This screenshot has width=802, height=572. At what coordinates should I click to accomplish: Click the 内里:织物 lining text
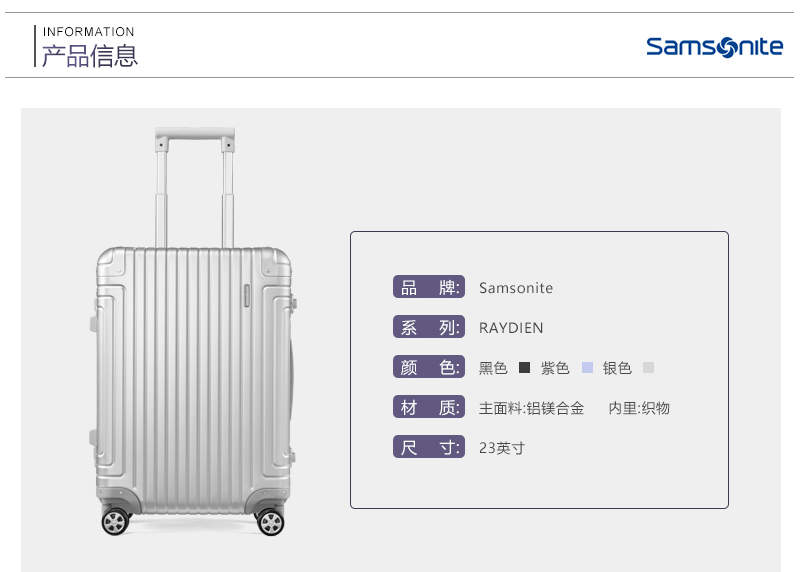pos(639,408)
